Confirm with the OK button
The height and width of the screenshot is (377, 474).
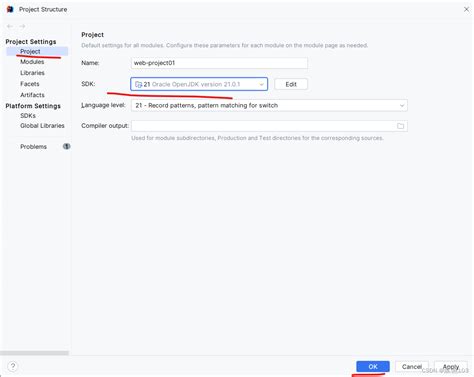click(x=373, y=366)
